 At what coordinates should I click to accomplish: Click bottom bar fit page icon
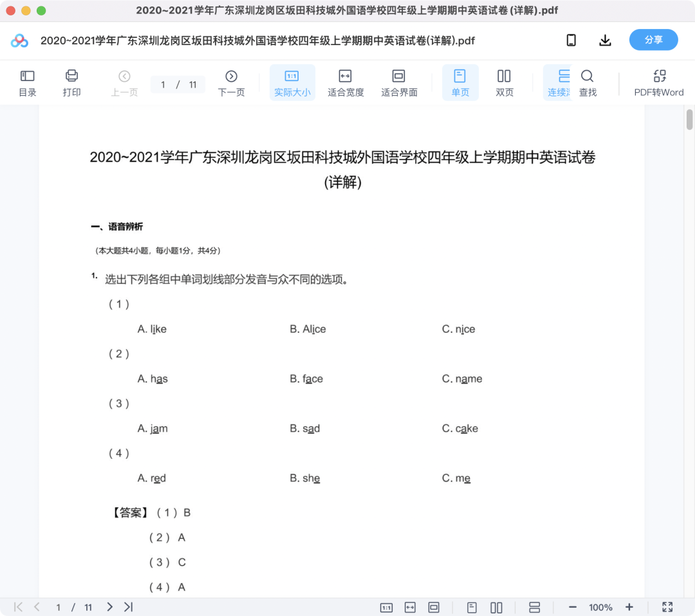(x=434, y=608)
